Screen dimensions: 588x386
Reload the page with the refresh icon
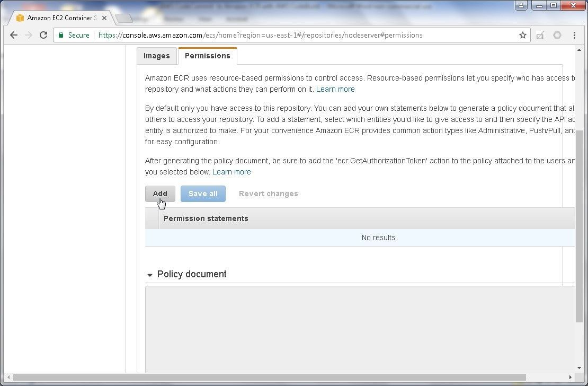pos(43,35)
